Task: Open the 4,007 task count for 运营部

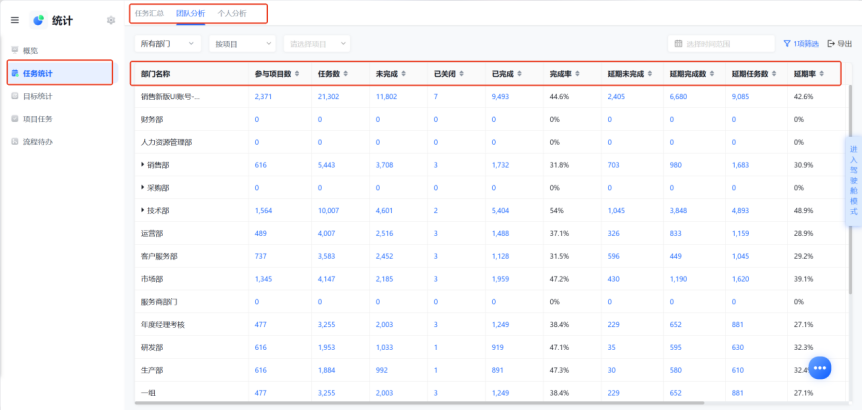Action: 326,233
